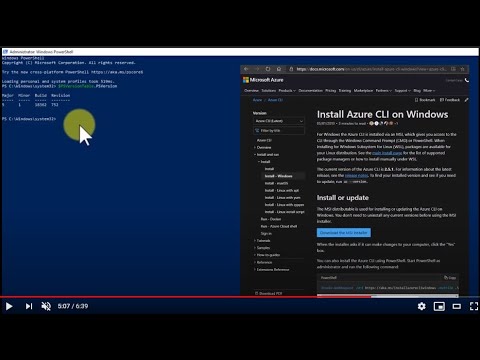The height and width of the screenshot is (360, 480).
Task: Click the docs.microsoft.com URL field
Action: coord(371,69)
